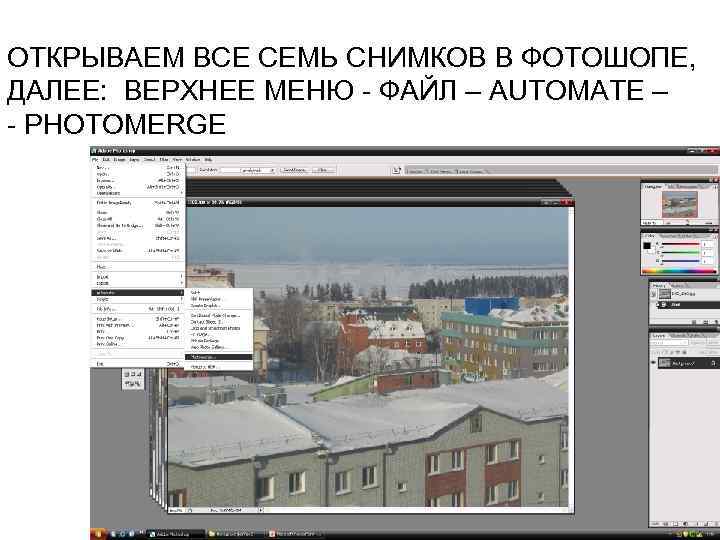This screenshot has width=720, height=540.
Task: Expand the Import submenu
Action: coord(138,277)
